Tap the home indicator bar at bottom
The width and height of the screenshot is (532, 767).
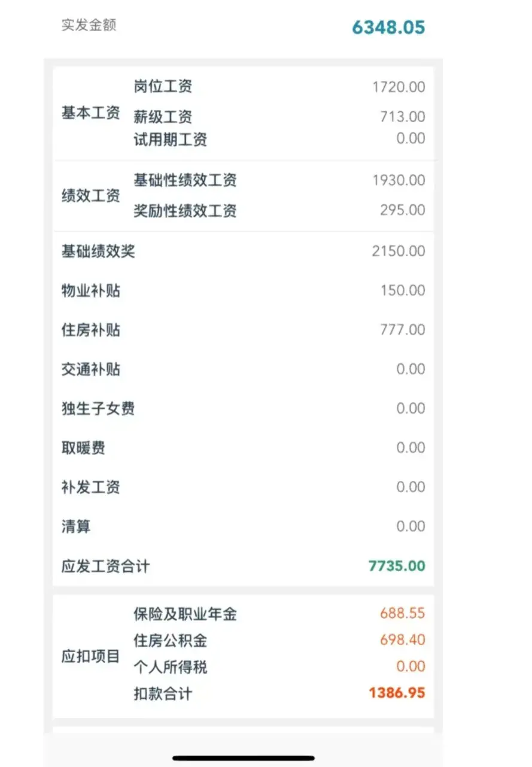[x=244, y=758]
